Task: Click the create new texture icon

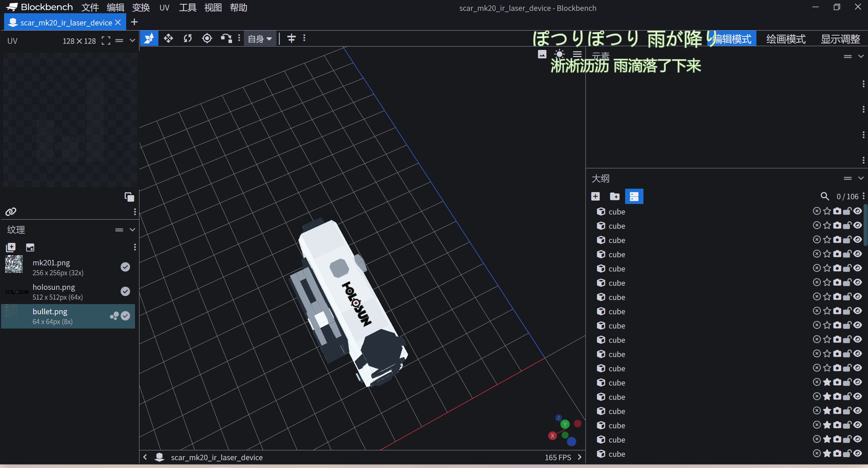Action: (30, 247)
